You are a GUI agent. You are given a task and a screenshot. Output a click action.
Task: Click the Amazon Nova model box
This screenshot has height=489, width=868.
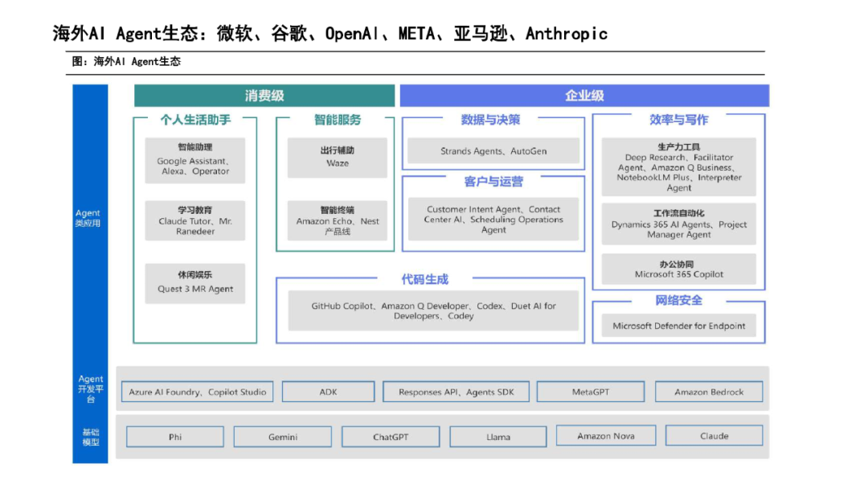pos(606,435)
